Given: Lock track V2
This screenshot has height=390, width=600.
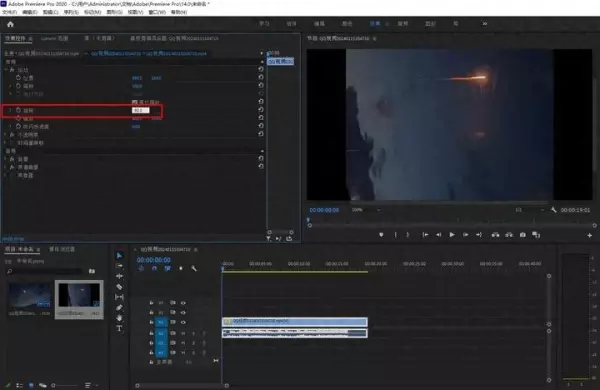Looking at the screenshot, I should coord(151,312).
